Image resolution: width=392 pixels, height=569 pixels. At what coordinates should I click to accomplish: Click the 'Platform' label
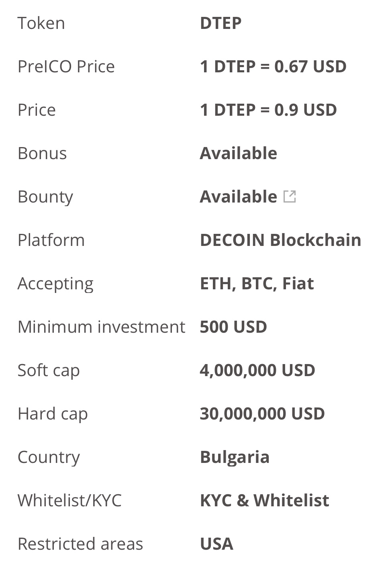coord(51,240)
